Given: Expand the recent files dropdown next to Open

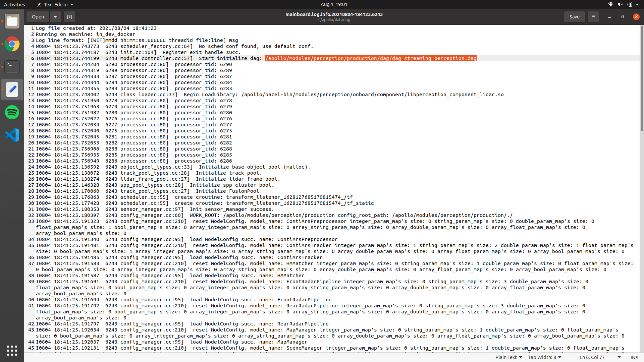Looking at the screenshot, I should [x=55, y=17].
